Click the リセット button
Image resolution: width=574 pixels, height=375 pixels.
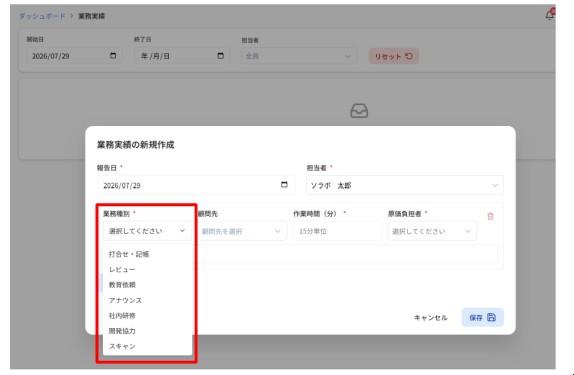coord(394,56)
